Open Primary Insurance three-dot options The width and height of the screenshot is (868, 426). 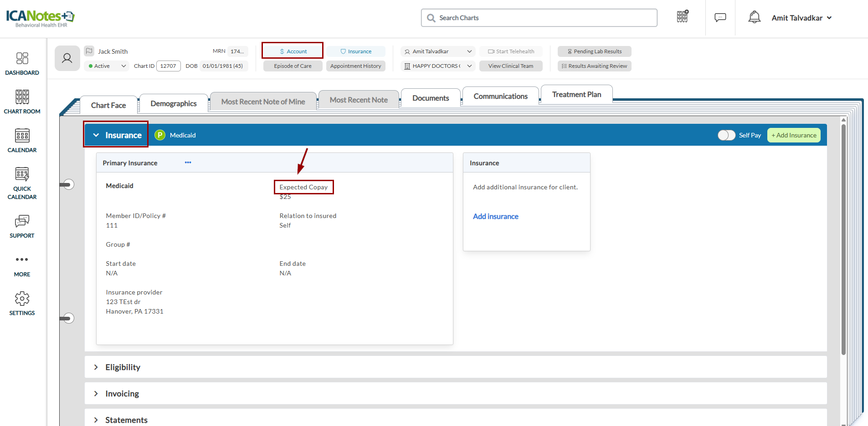pos(188,162)
